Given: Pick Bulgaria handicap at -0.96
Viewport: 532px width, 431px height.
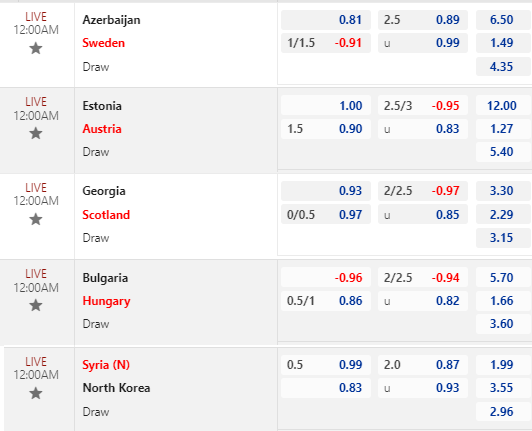Looking at the screenshot, I should (326, 278).
